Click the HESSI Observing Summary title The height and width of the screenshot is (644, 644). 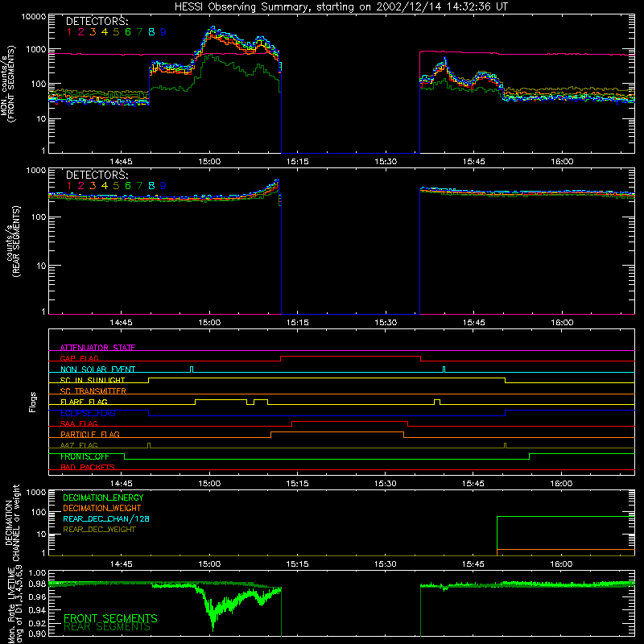point(341,7)
